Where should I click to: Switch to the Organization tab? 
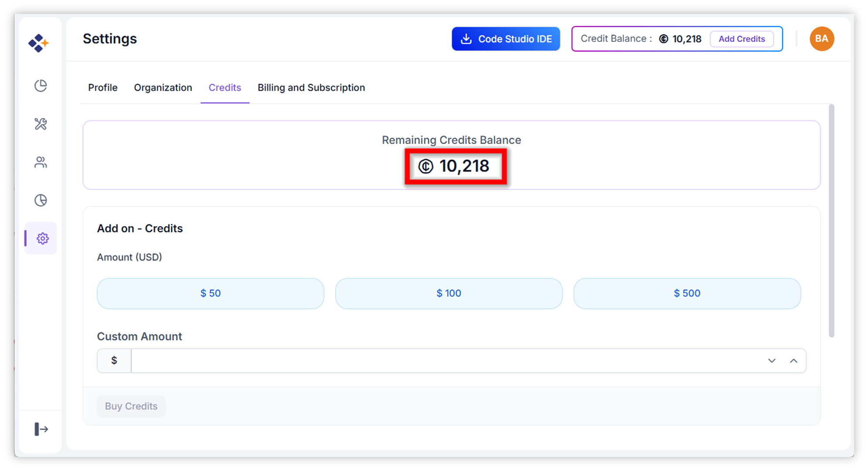click(x=163, y=88)
